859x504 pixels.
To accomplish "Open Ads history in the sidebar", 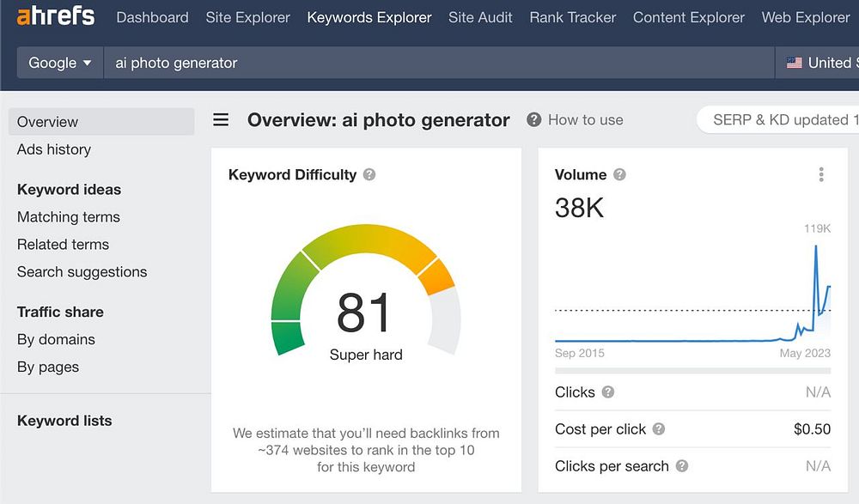I will tap(54, 149).
